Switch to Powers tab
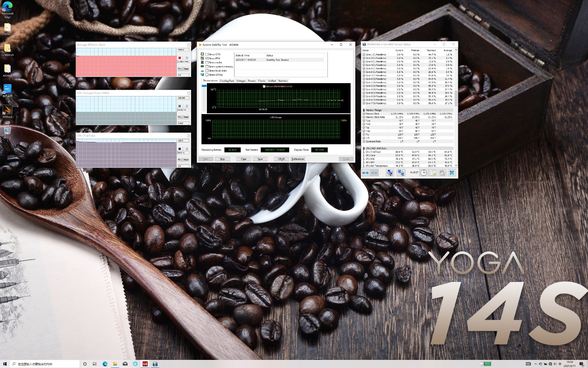 click(252, 81)
